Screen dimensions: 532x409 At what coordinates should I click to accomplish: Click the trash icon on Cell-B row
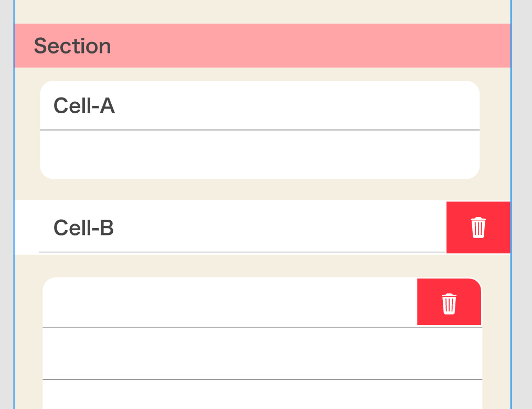pos(478,228)
